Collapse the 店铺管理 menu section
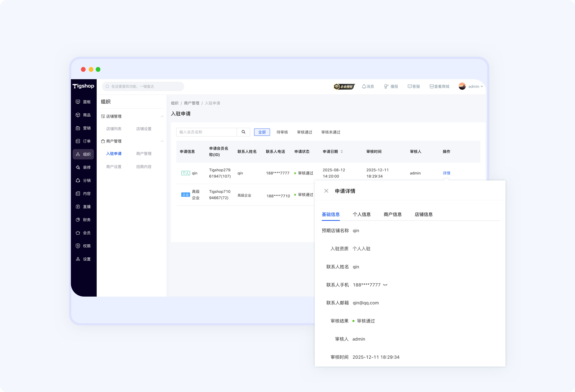This screenshot has height=392, width=575. pyautogui.click(x=162, y=116)
